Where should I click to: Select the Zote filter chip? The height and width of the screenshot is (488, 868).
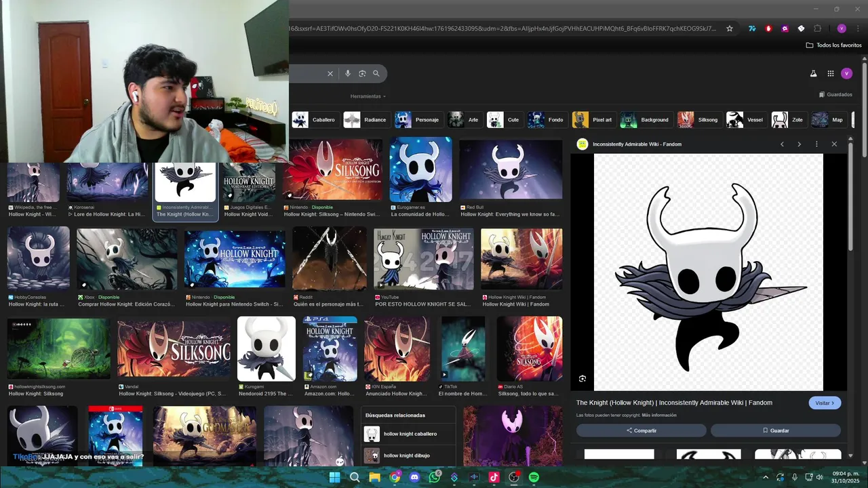point(788,120)
